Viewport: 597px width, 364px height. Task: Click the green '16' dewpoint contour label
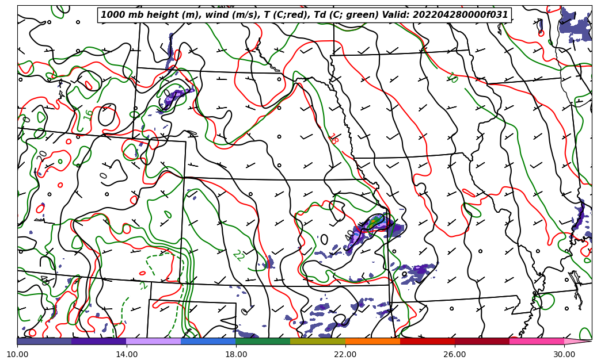pos(88,114)
